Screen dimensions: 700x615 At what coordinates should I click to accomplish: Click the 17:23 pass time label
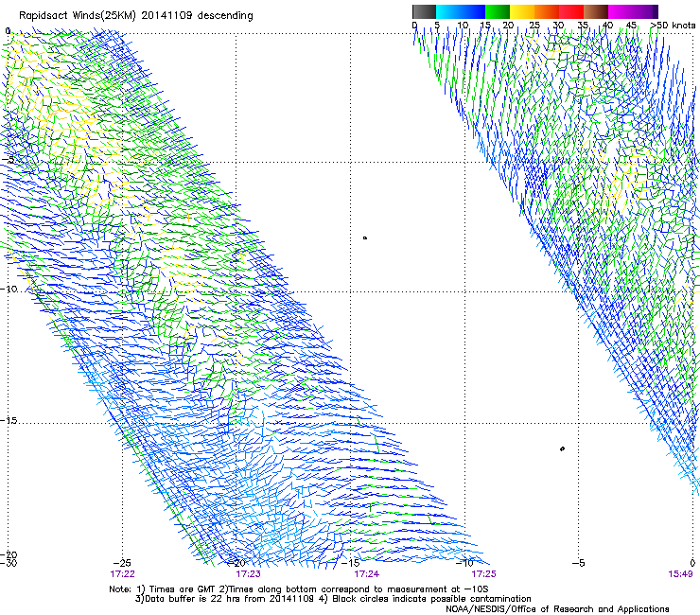[248, 574]
